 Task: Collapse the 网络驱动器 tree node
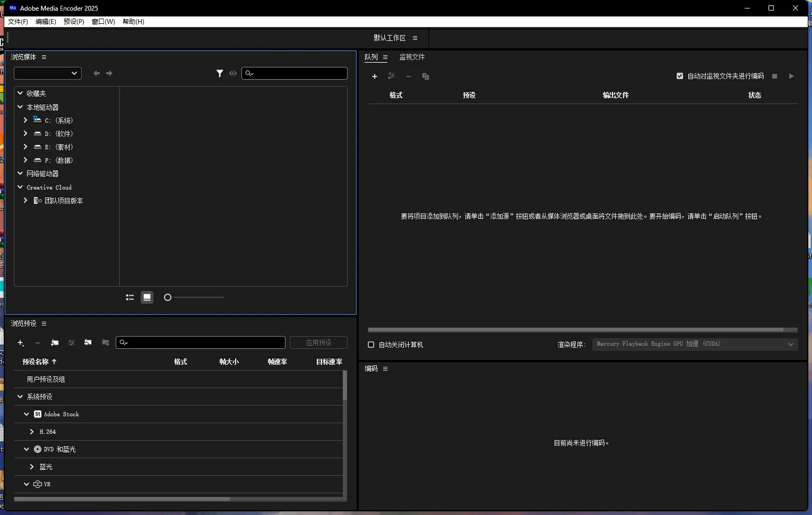coord(20,173)
